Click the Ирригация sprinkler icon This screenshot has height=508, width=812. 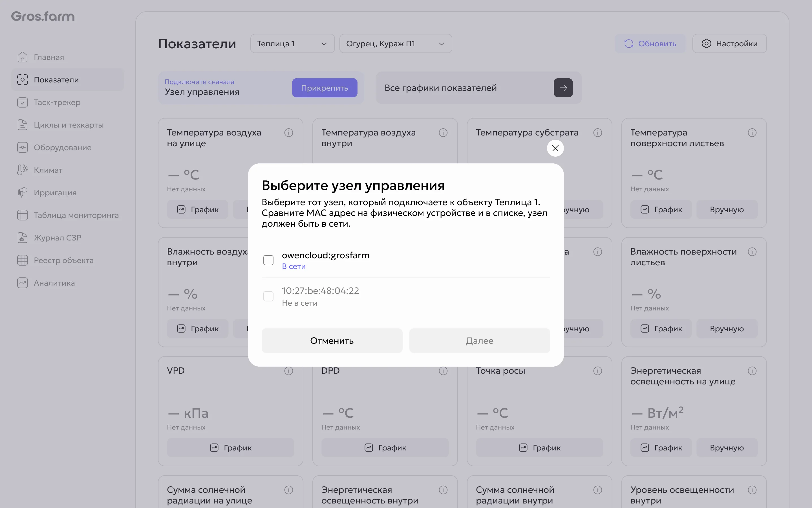point(23,192)
